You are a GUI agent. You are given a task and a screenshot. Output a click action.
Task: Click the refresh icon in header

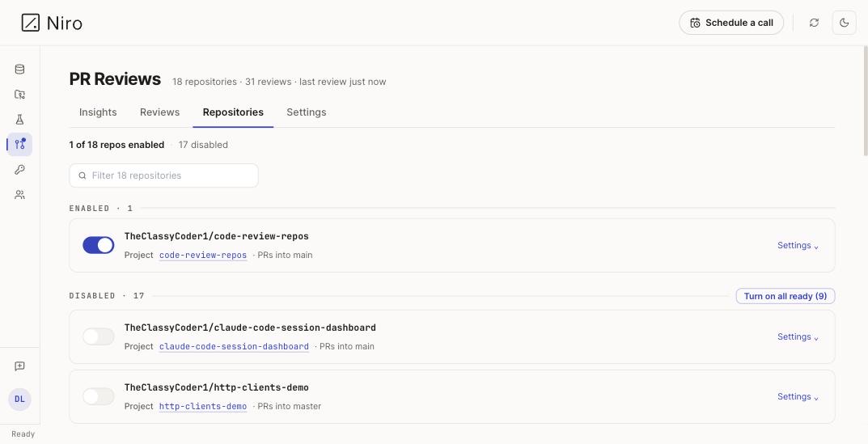[814, 23]
